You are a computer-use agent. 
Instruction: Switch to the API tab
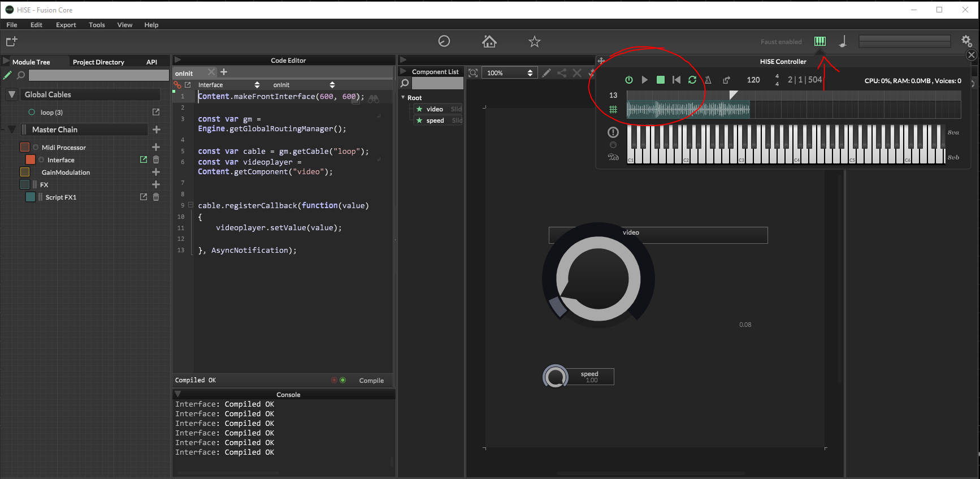151,62
